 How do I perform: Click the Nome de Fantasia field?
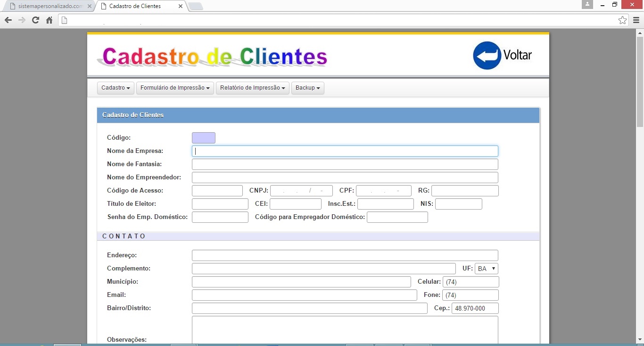pos(345,164)
